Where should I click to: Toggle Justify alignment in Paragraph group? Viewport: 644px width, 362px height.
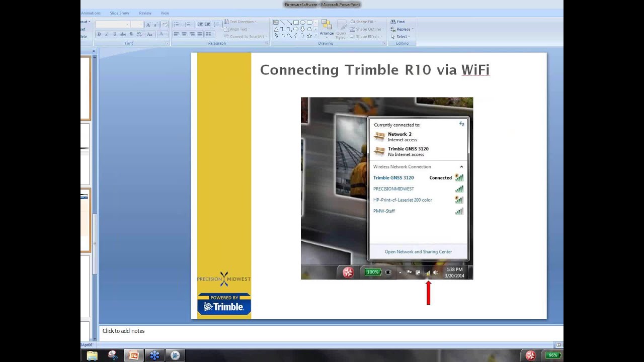click(x=200, y=34)
